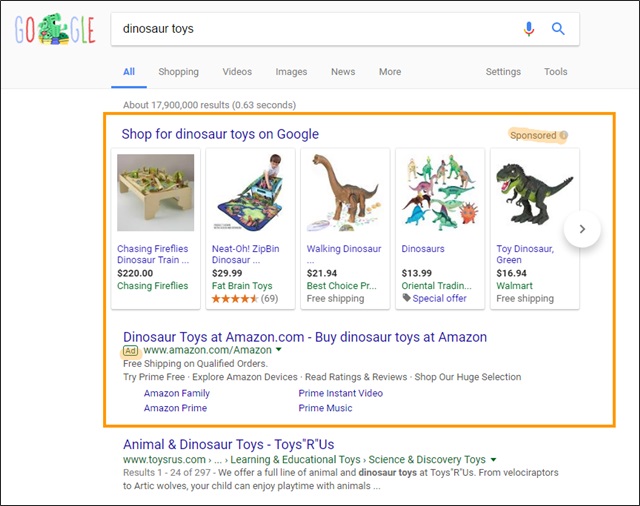Click the Amazon Prime sitelink

click(175, 408)
